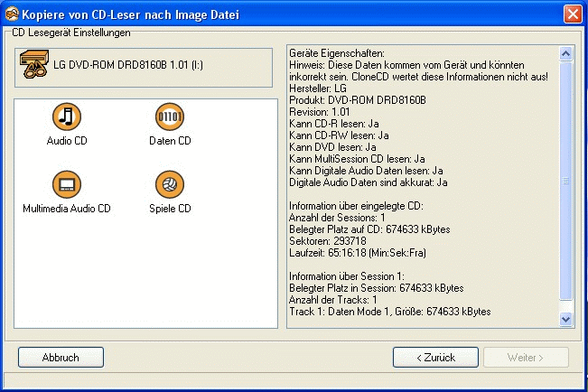Go back with the Zurück button

[x=435, y=358]
